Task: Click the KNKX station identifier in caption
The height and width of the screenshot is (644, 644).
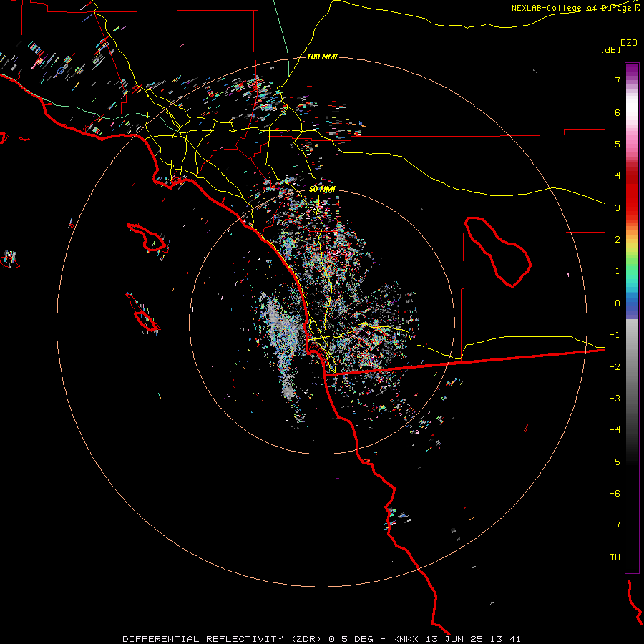Action: pos(406,639)
